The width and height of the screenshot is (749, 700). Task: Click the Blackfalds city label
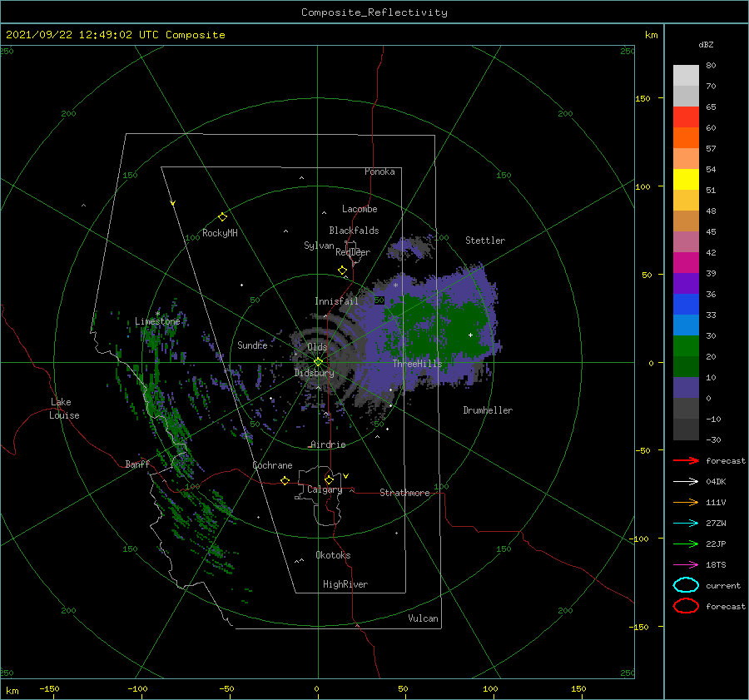(354, 231)
